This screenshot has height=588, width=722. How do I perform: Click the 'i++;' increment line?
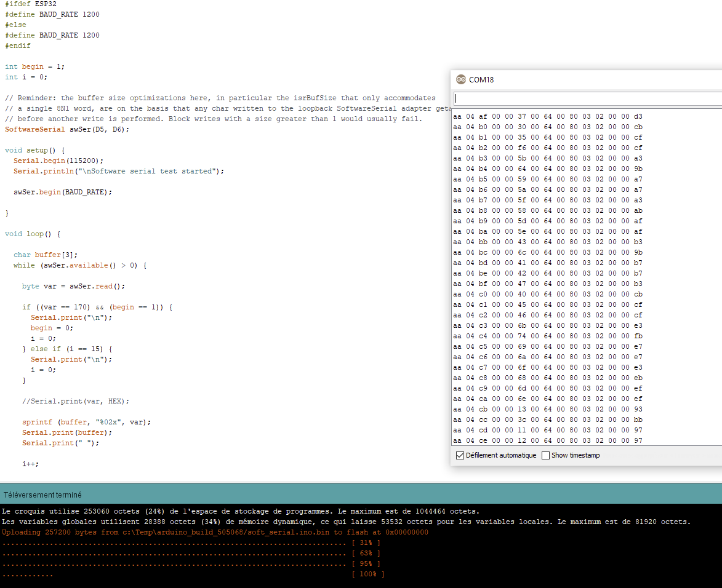30,464
